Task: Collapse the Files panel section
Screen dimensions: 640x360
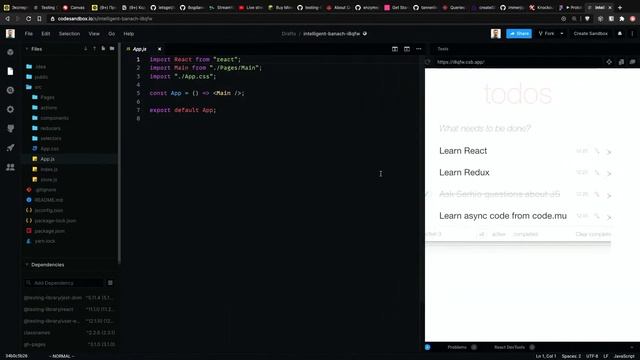Action: (x=27, y=49)
